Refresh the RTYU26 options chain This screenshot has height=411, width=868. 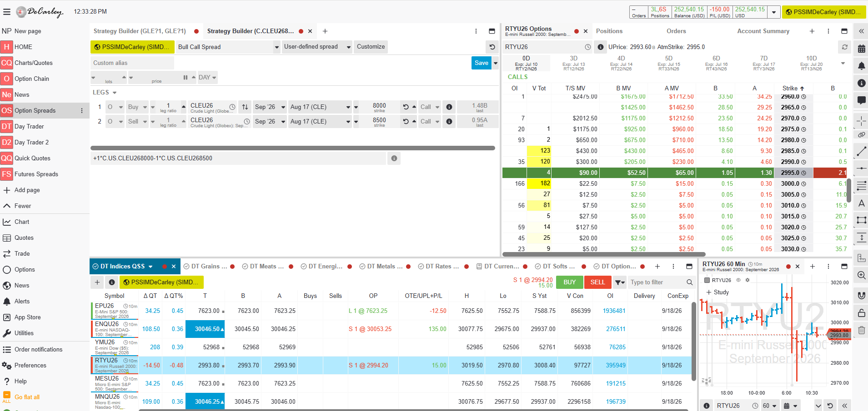click(845, 47)
